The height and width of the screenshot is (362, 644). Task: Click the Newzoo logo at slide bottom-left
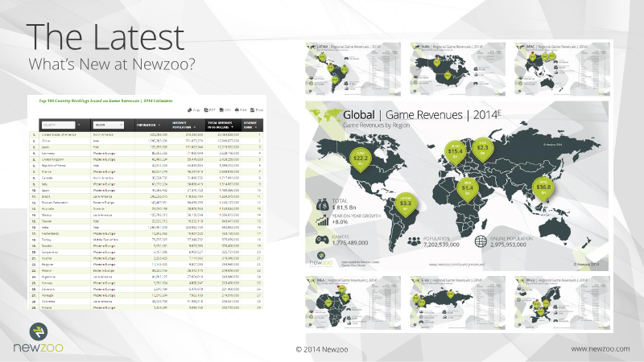pyautogui.click(x=38, y=338)
